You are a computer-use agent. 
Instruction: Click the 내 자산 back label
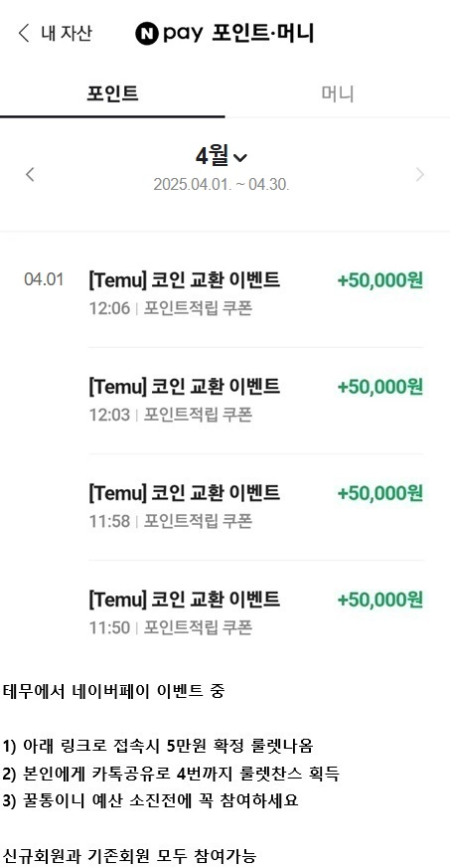tap(67, 33)
